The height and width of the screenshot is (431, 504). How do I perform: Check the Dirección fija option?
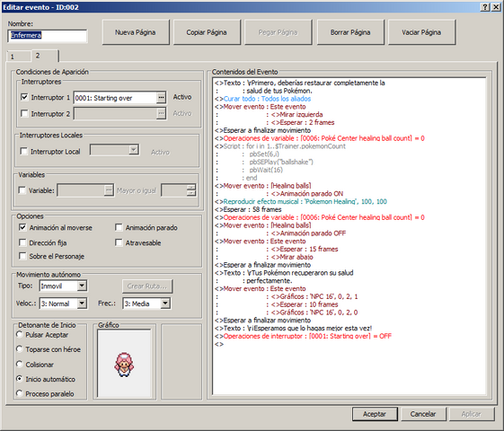pos(22,242)
